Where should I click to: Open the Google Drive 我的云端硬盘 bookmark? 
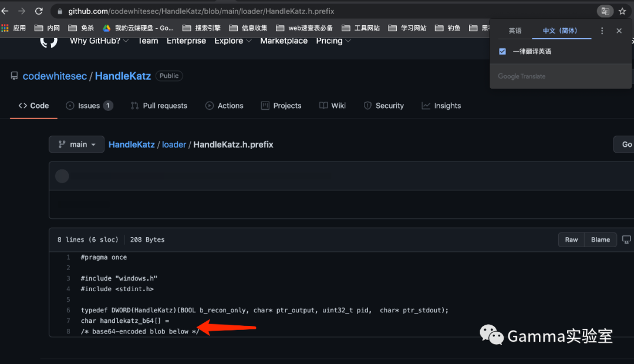(x=138, y=28)
